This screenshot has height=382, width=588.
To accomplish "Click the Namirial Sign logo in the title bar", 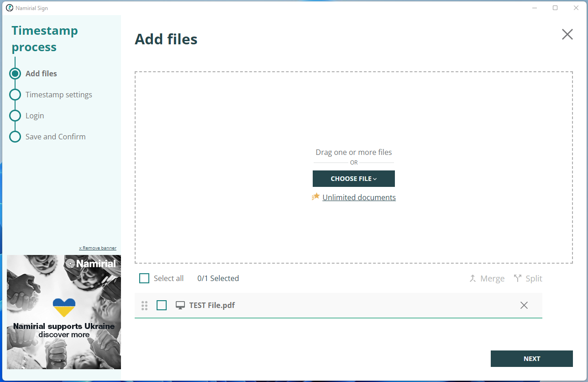I will coord(10,8).
